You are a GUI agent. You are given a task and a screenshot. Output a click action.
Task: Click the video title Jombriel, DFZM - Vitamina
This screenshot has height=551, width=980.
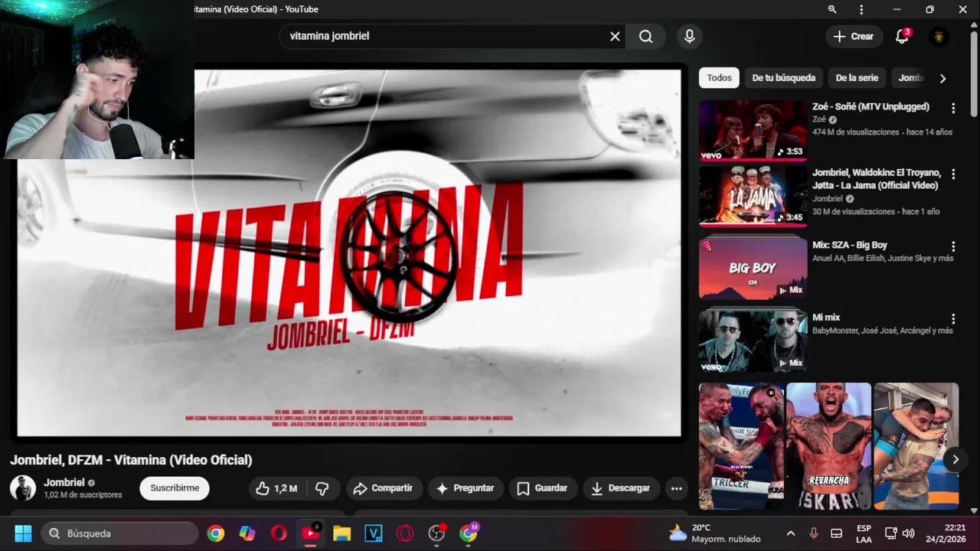[131, 460]
